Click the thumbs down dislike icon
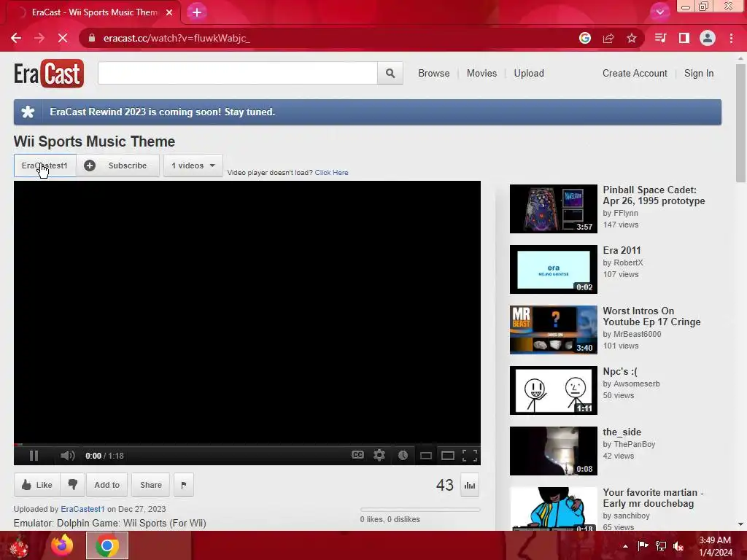747x560 pixels. [73, 485]
